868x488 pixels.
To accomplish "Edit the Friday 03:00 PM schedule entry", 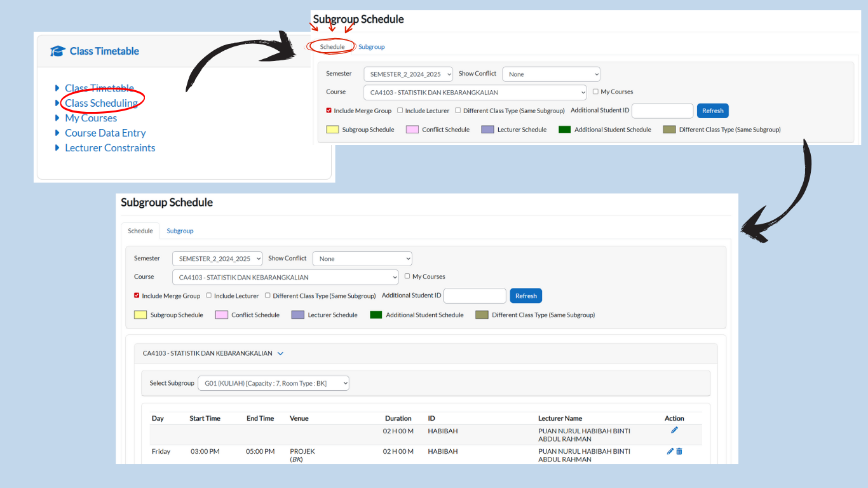I will pos(670,451).
